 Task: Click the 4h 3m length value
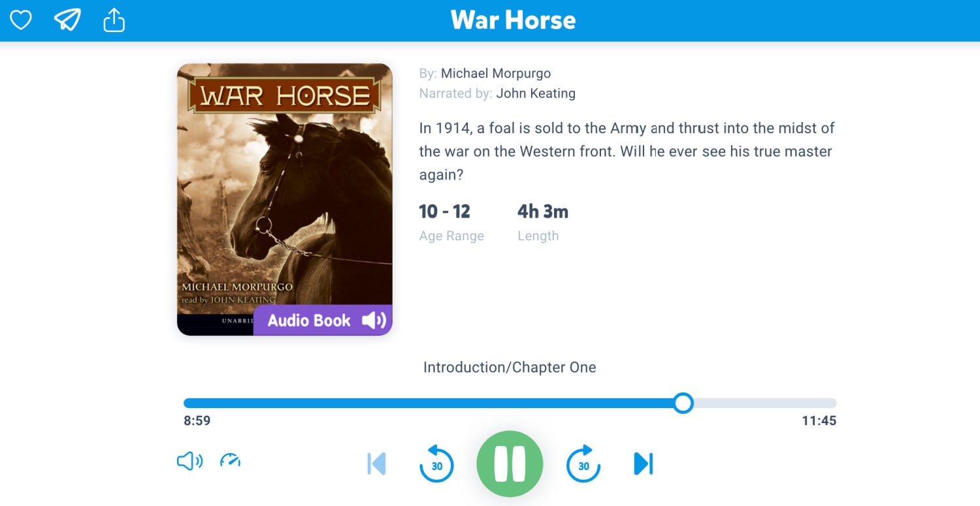(543, 212)
